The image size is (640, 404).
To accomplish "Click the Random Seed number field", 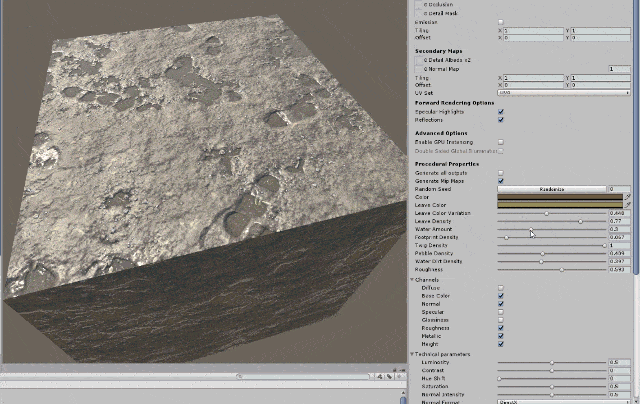I will (619, 188).
